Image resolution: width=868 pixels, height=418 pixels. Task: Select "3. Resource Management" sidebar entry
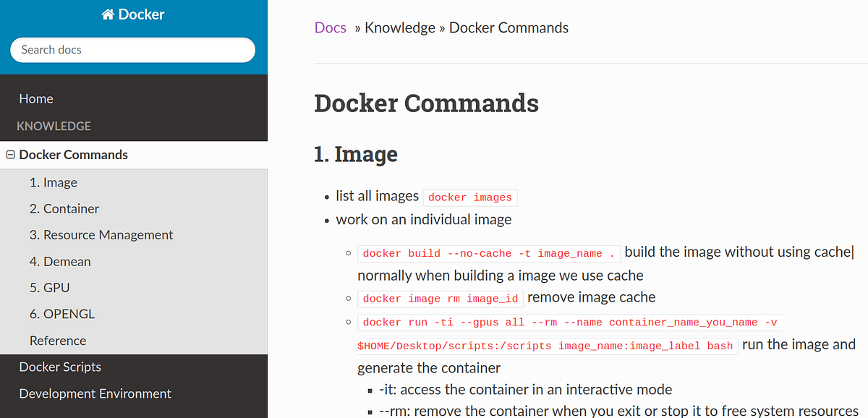click(x=101, y=234)
